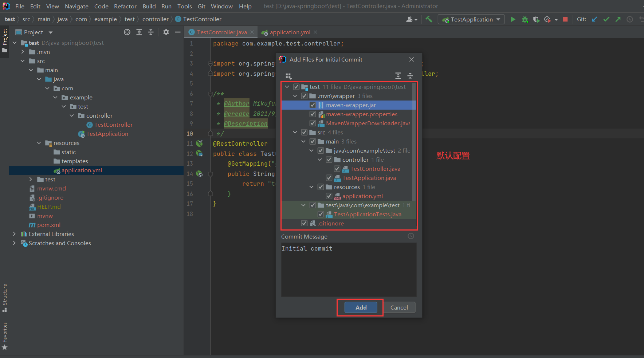Uncheck TestApplication.java checkbox in dialog
The height and width of the screenshot is (358, 644).
point(329,178)
